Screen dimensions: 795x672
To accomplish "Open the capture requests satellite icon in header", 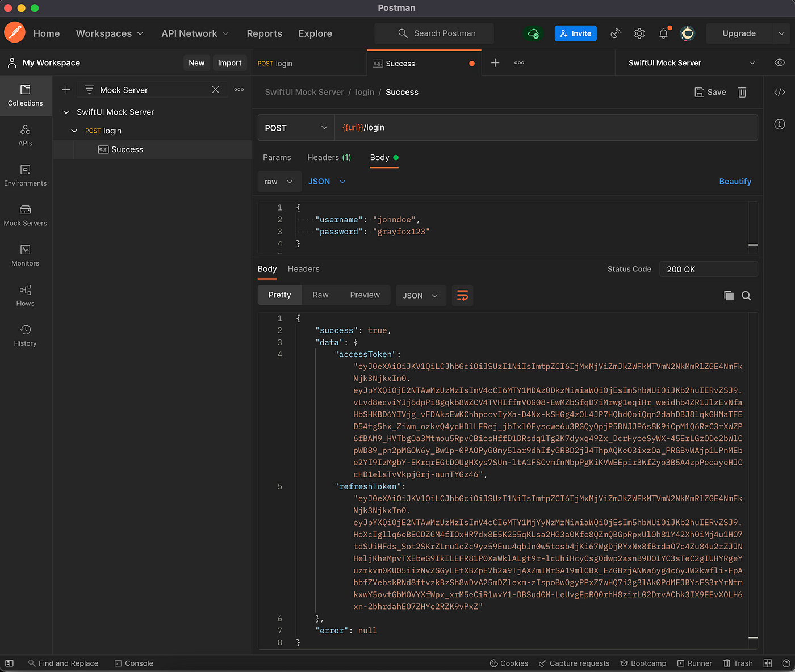I will point(616,33).
